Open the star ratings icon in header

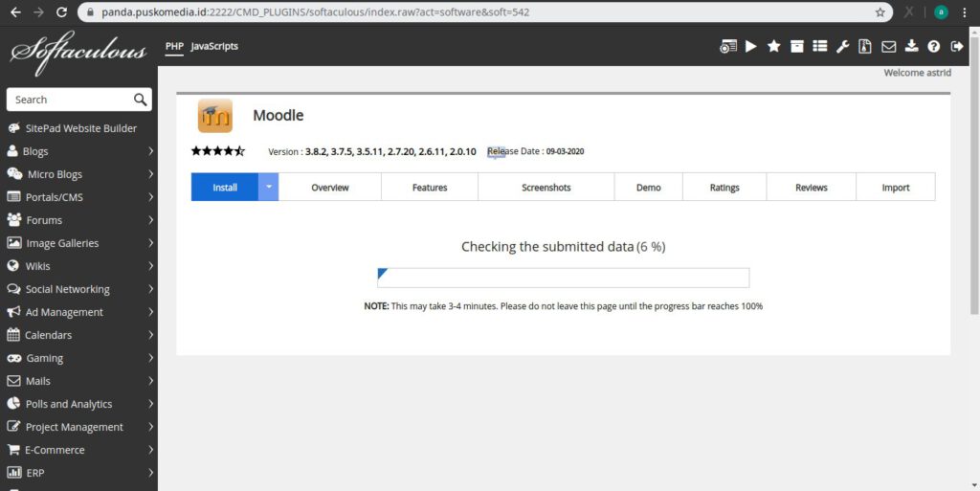tap(773, 46)
